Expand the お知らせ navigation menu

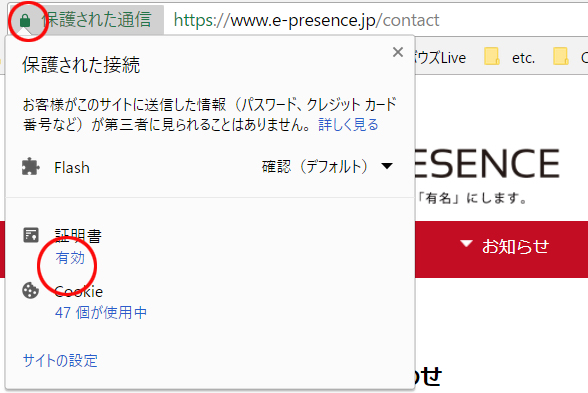(x=505, y=246)
